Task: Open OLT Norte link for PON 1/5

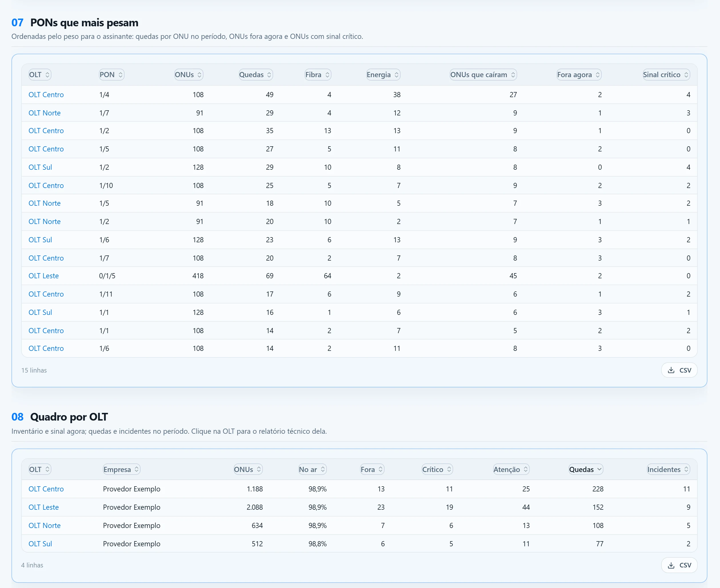Action: tap(45, 203)
